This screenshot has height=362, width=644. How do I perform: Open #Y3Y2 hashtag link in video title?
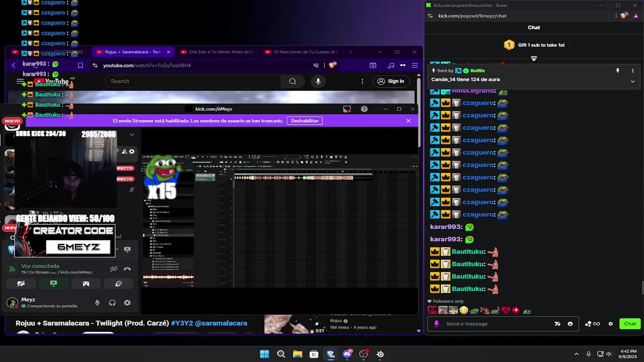(182, 323)
